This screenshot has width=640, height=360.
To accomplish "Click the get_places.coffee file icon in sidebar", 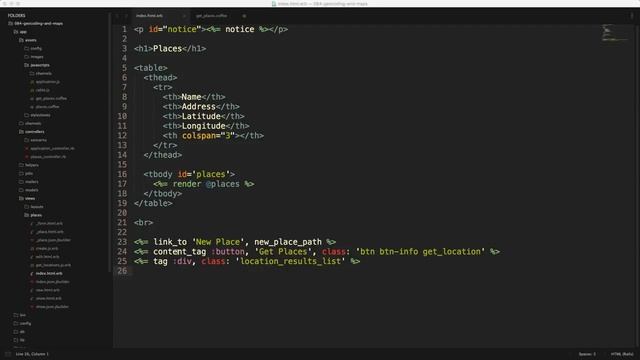I will tap(32, 99).
